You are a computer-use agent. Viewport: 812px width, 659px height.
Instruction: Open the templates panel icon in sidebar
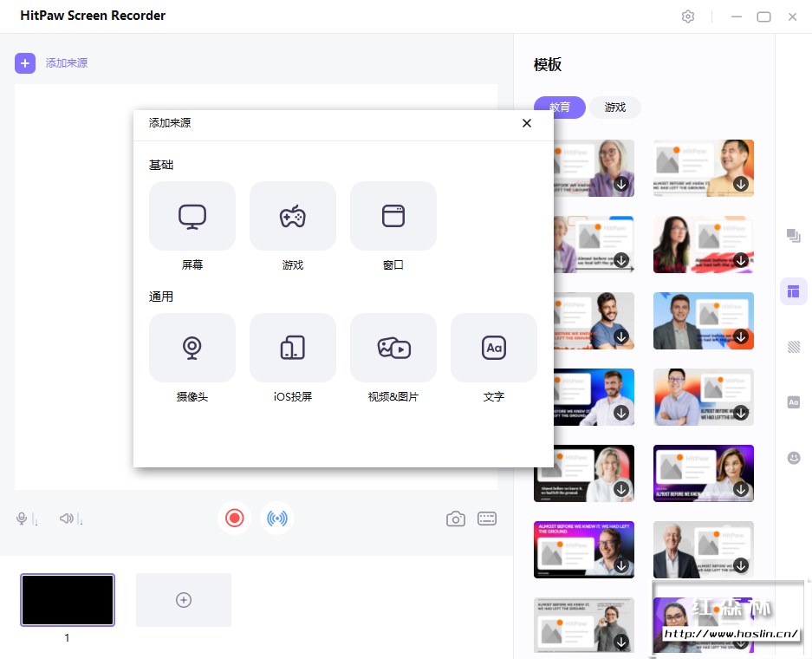pos(793,291)
